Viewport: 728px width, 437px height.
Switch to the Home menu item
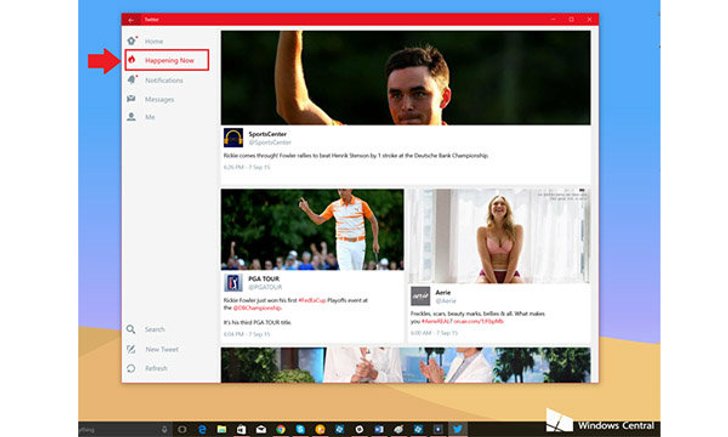pos(154,41)
